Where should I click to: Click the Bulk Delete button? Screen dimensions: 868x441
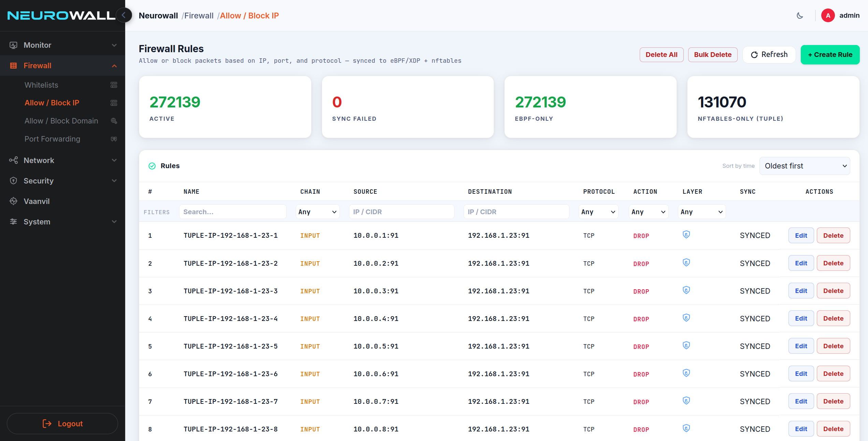point(713,55)
